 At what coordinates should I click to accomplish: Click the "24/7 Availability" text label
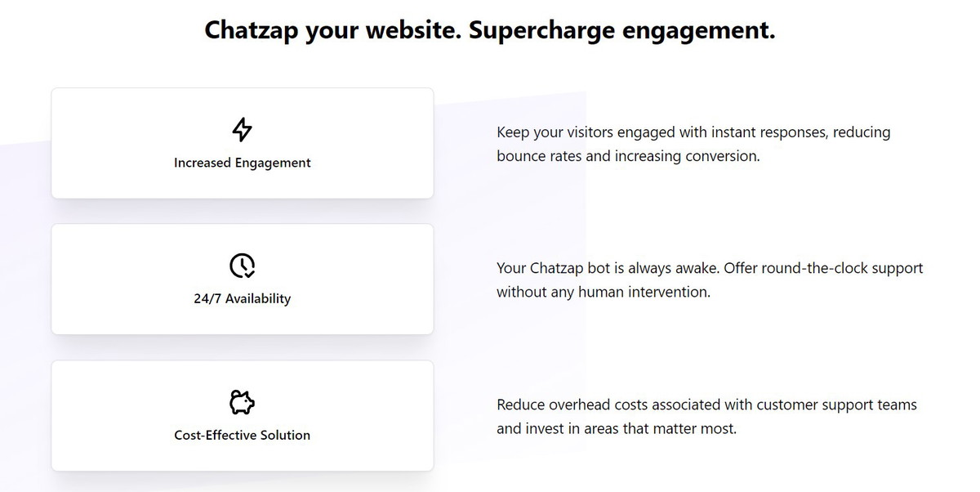[243, 299]
